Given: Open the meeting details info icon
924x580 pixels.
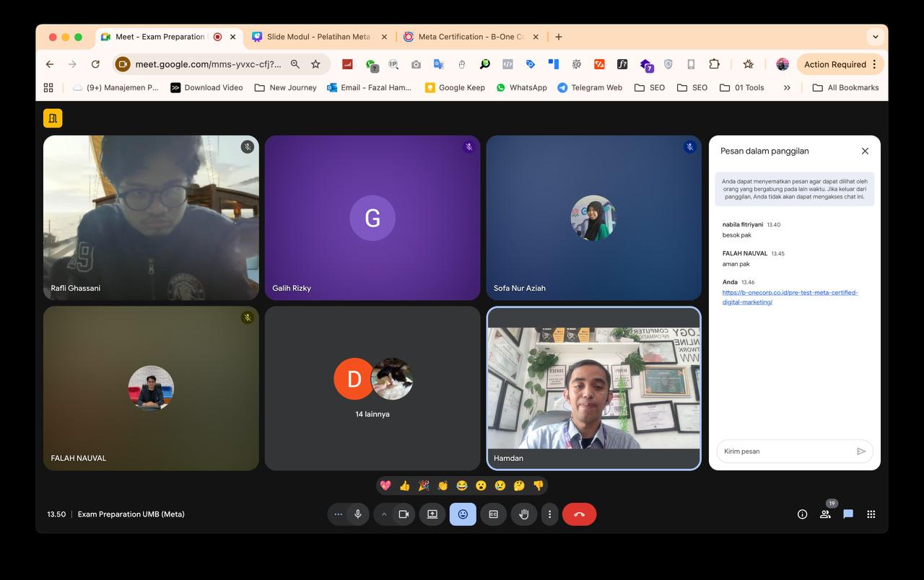Looking at the screenshot, I should tap(802, 514).
